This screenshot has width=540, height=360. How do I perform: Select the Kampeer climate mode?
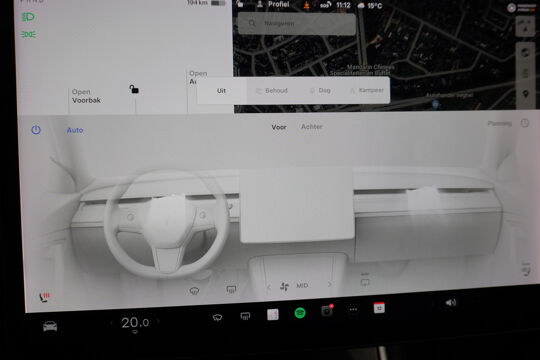pos(367,90)
